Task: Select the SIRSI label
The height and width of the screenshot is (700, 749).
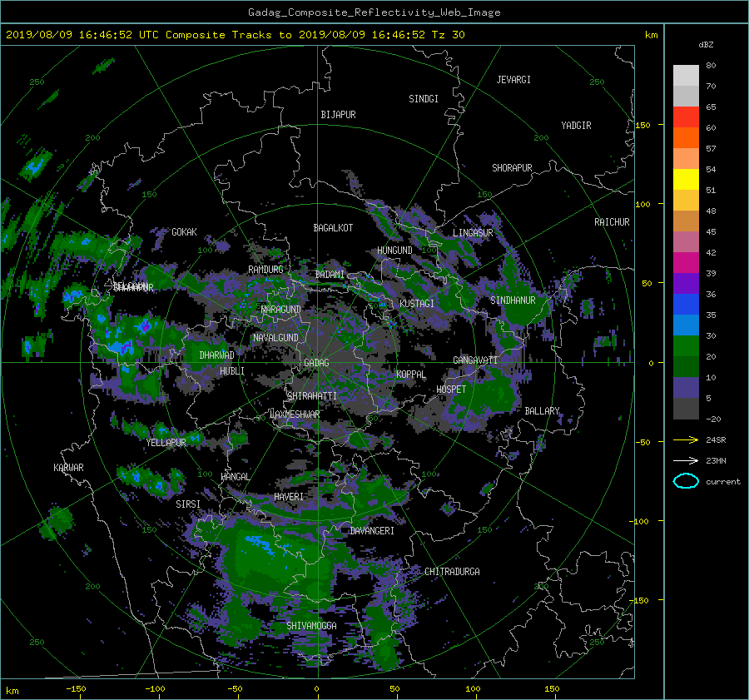Action: tap(188, 504)
